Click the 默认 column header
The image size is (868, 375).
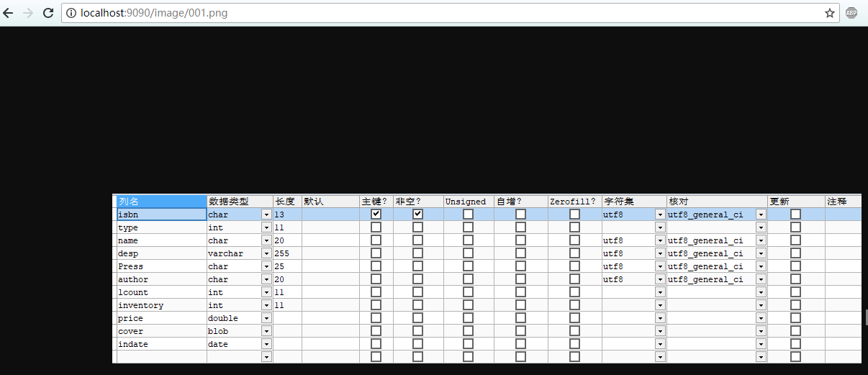(330, 202)
